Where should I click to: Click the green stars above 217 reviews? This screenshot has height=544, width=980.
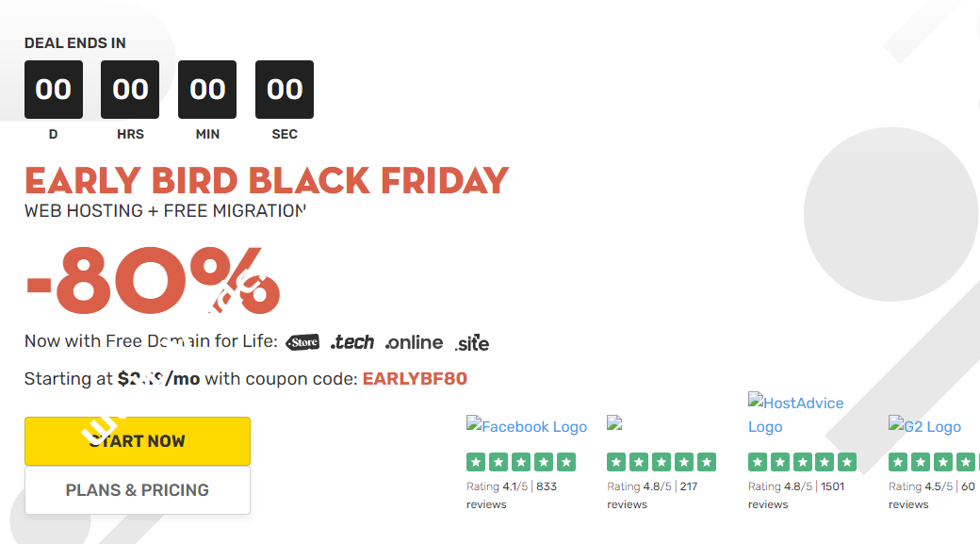(661, 462)
